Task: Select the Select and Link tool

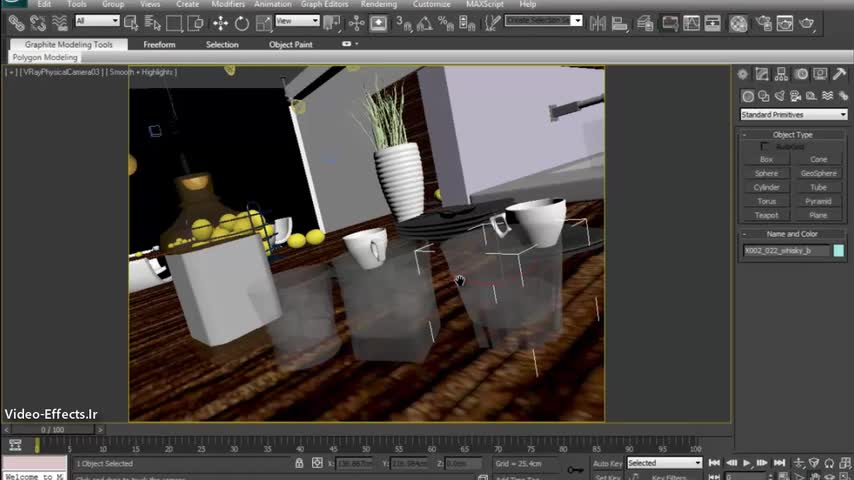Action: click(16, 23)
